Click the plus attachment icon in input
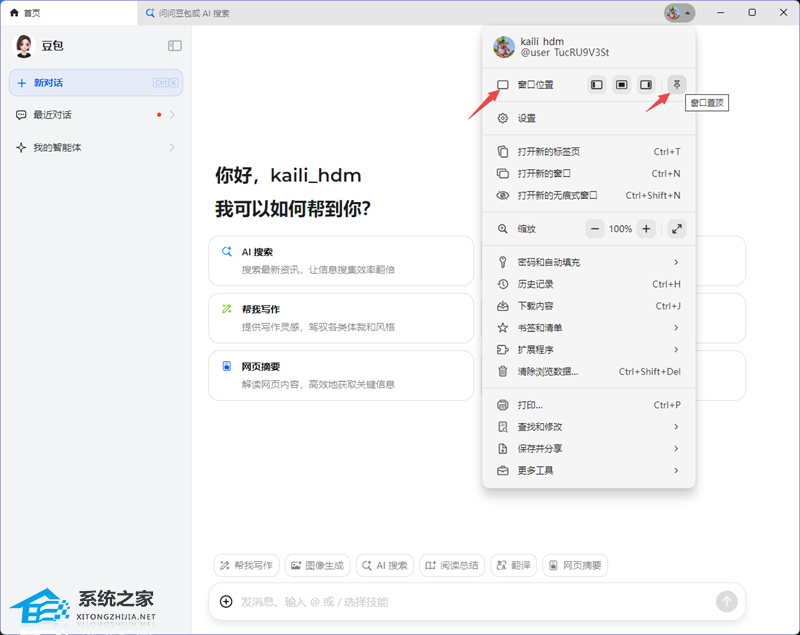The height and width of the screenshot is (635, 800). [226, 602]
